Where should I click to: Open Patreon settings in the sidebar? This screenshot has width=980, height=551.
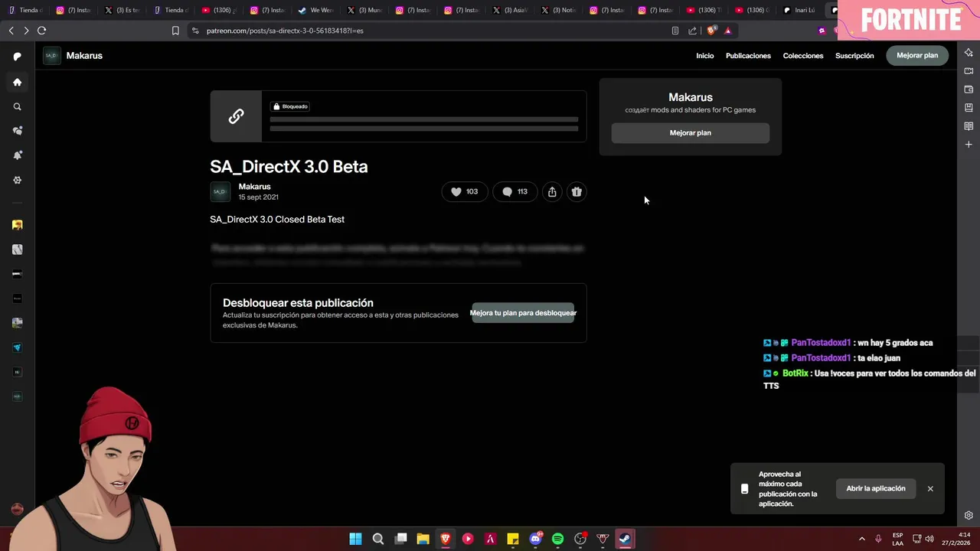click(x=17, y=180)
